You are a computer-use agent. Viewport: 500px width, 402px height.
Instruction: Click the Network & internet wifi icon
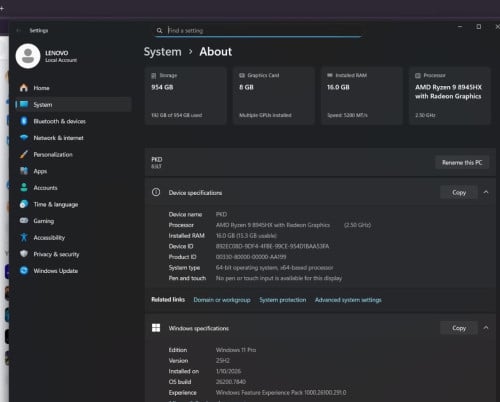24,137
